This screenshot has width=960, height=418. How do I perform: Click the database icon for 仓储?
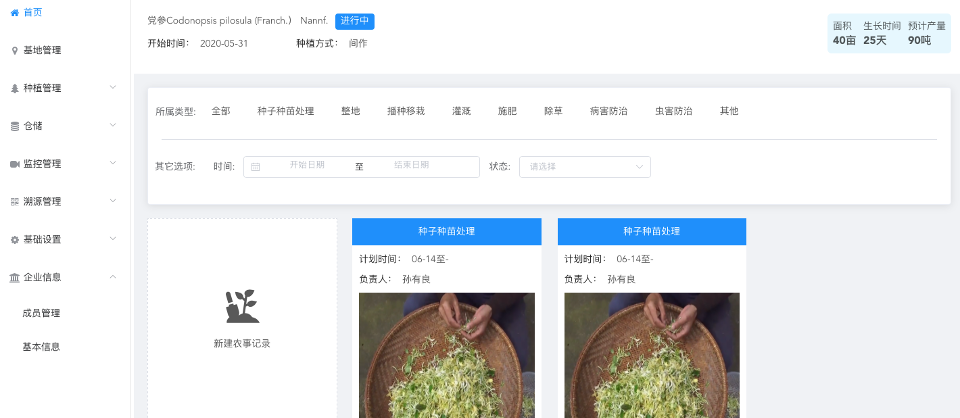(15, 127)
